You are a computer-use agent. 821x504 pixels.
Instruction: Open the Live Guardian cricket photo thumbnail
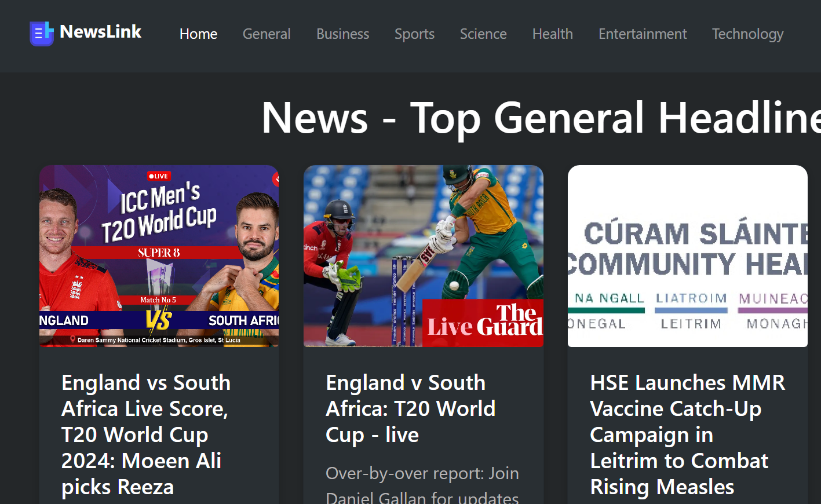(x=424, y=256)
